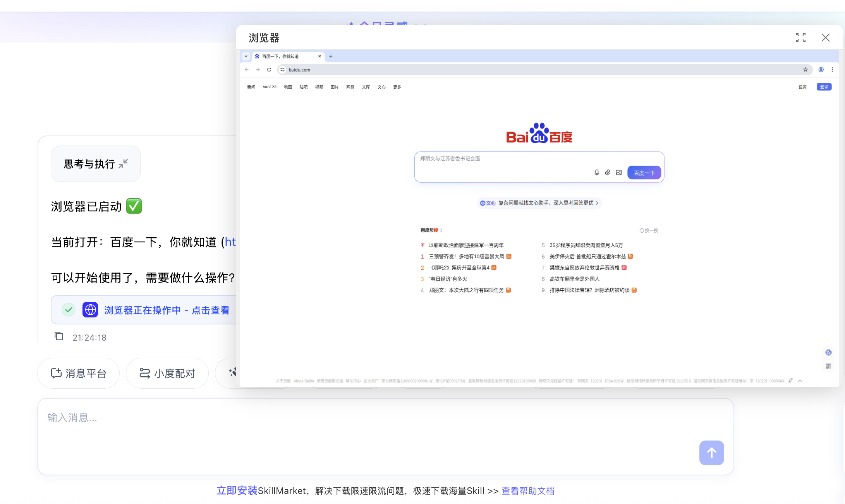
Task: Click the 百度一下 search button
Action: (x=644, y=173)
